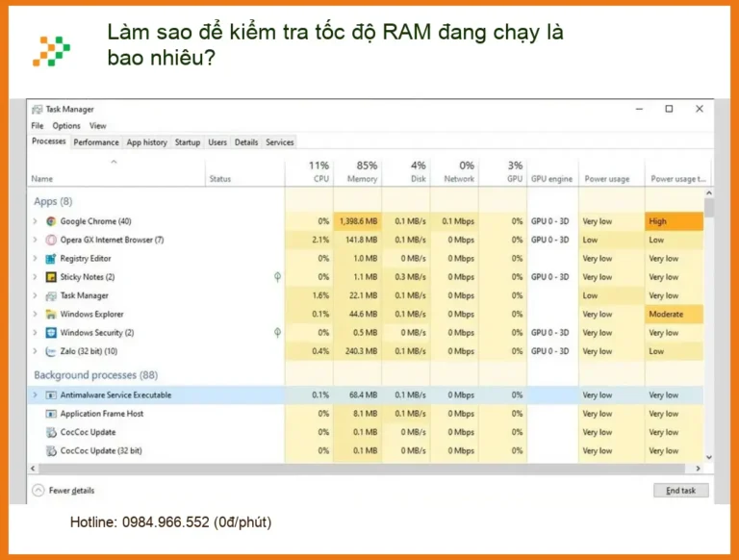The width and height of the screenshot is (739, 560).
Task: Click the Google Chrome process icon
Action: click(51, 221)
